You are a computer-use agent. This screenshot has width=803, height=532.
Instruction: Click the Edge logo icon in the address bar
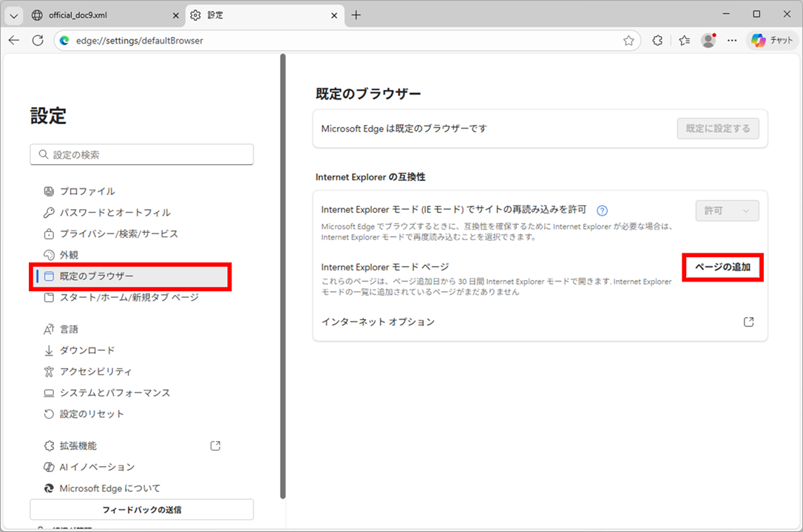(64, 41)
